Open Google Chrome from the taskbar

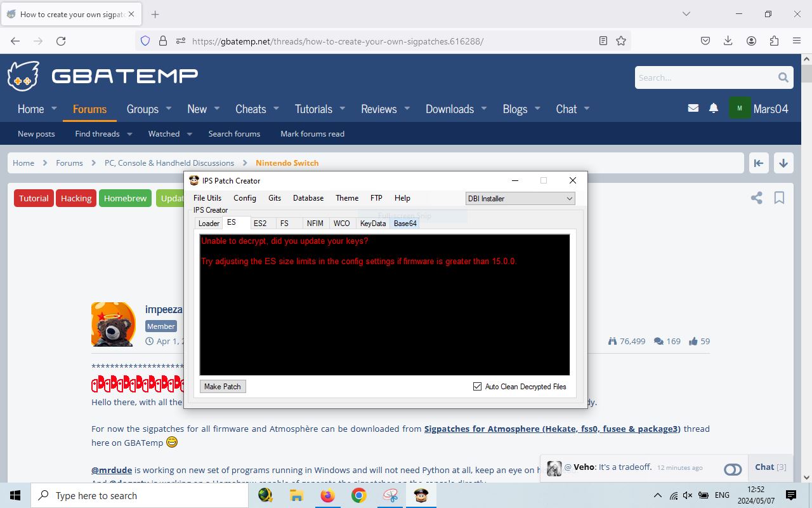(x=358, y=495)
